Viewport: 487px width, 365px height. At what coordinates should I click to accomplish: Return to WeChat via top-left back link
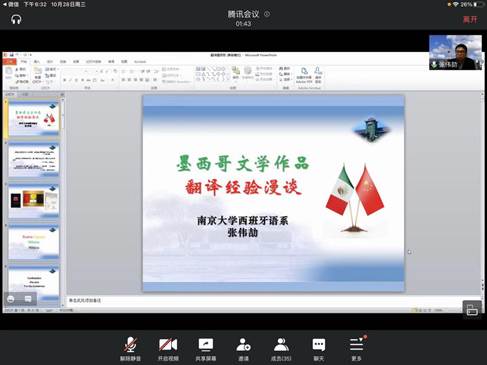coord(10,4)
